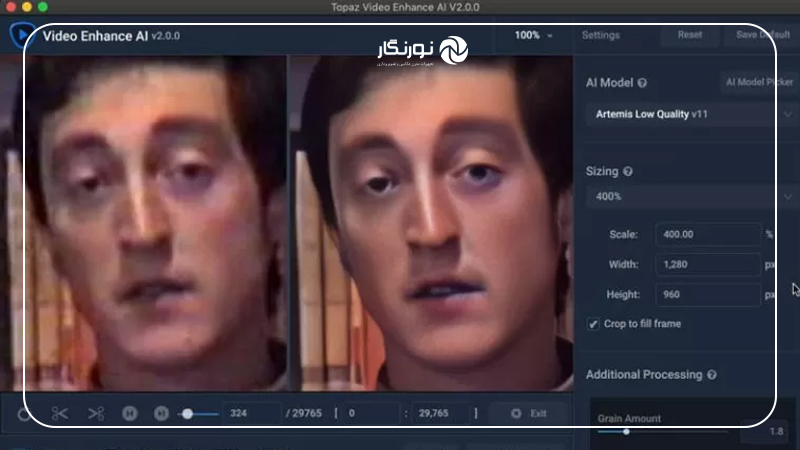Click the Exit button

click(x=529, y=413)
